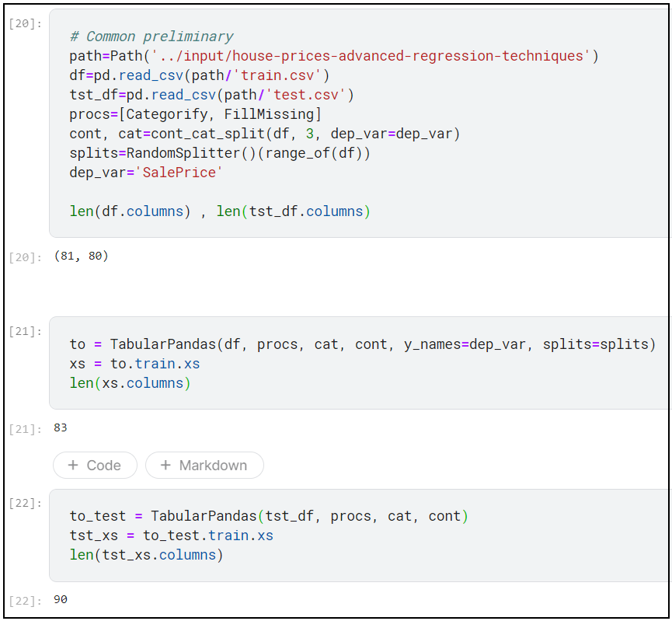Viewport: 672px width, 621px height.
Task: Click the [20] output prompt label
Action: tap(26, 257)
